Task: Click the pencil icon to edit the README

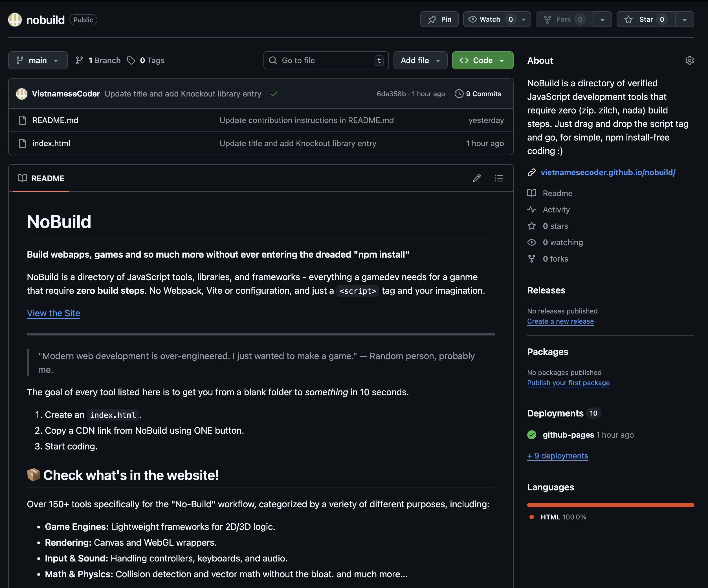Action: [x=477, y=178]
